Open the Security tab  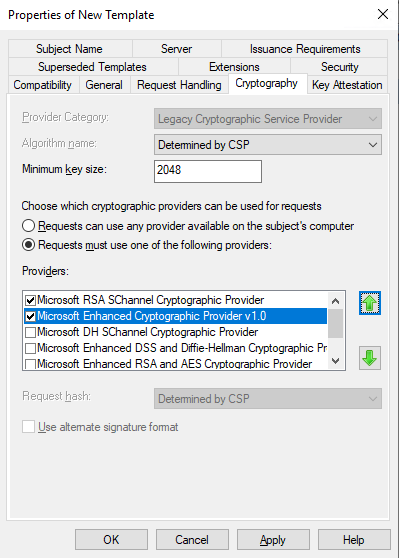pos(340,67)
